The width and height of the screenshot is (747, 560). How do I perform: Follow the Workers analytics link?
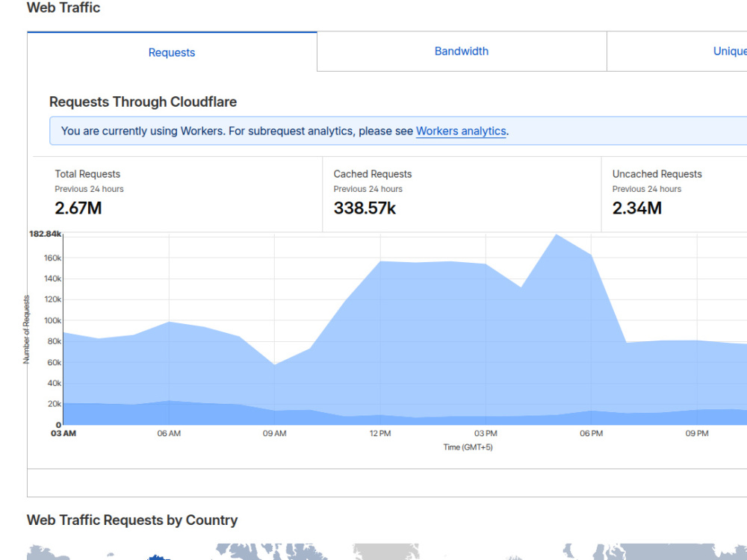(461, 131)
